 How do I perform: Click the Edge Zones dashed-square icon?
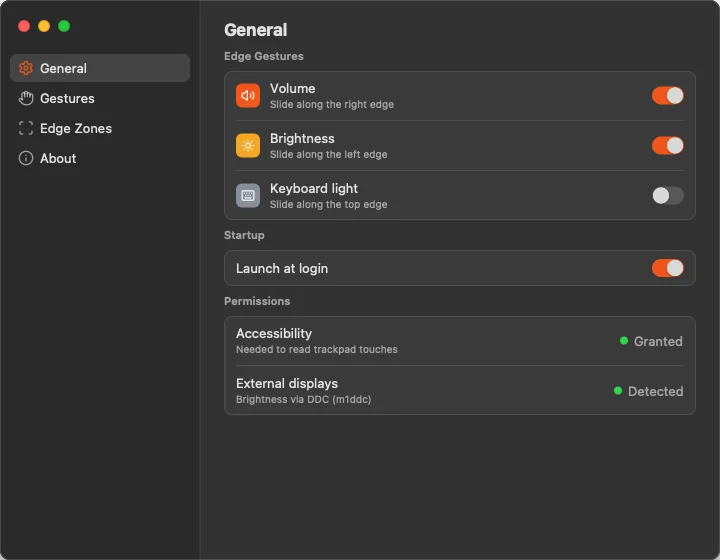pyautogui.click(x=26, y=128)
